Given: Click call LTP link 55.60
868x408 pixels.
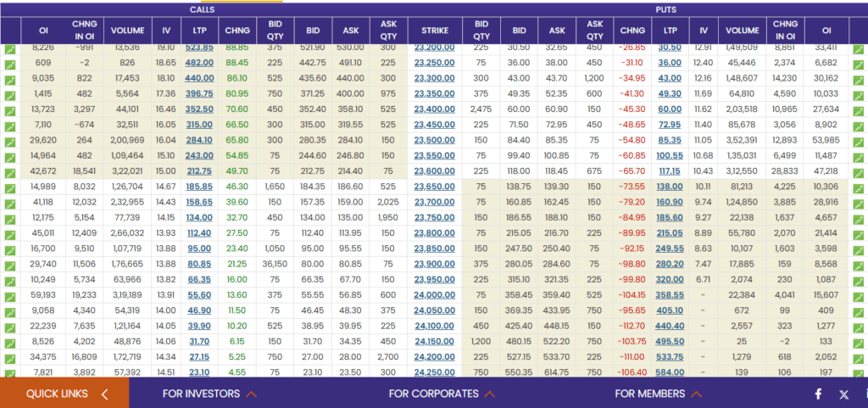Looking at the screenshot, I should [x=200, y=296].
